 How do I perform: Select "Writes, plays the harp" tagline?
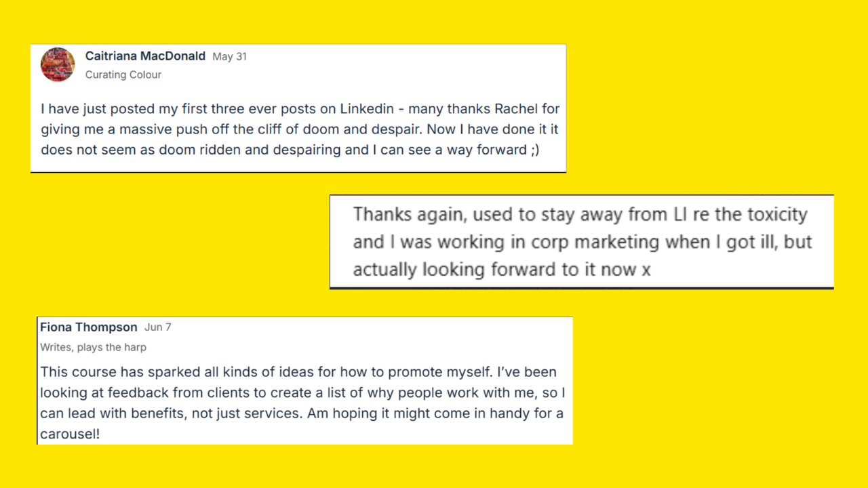click(x=93, y=347)
